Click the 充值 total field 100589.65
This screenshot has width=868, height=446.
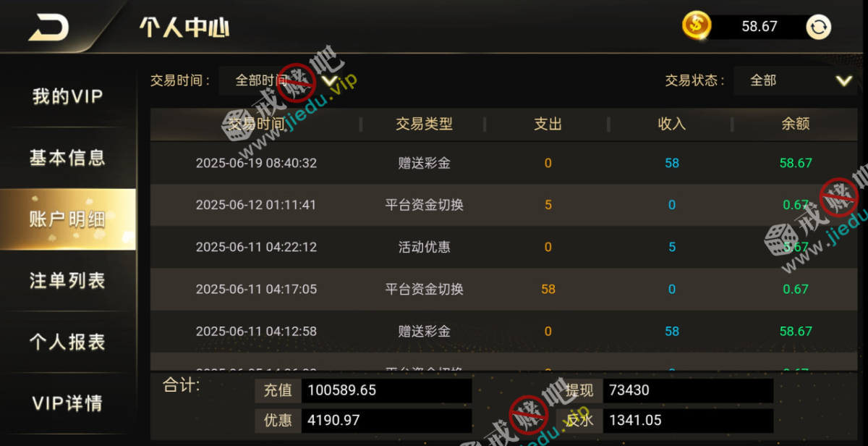pos(386,390)
